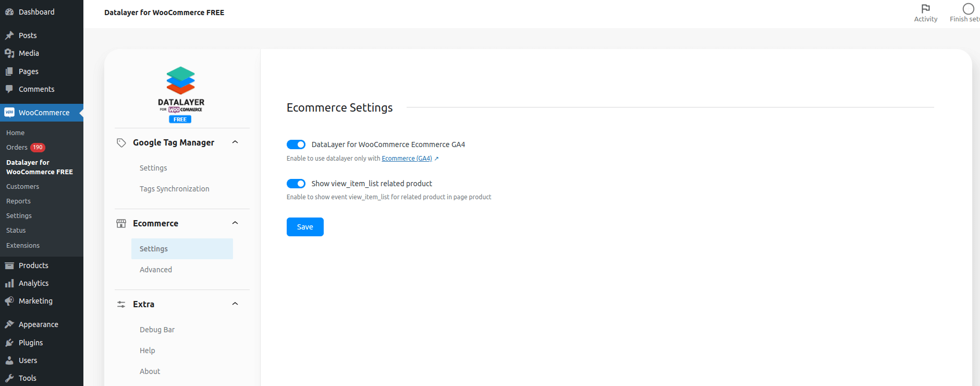
Task: Click the Analytics bar chart icon
Action: pos(9,283)
